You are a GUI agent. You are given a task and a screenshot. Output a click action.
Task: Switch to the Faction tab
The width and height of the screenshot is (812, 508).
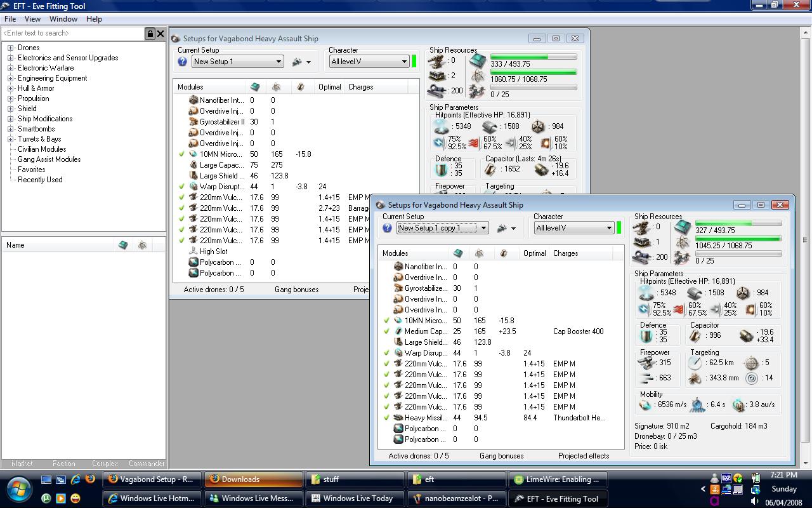coord(63,464)
